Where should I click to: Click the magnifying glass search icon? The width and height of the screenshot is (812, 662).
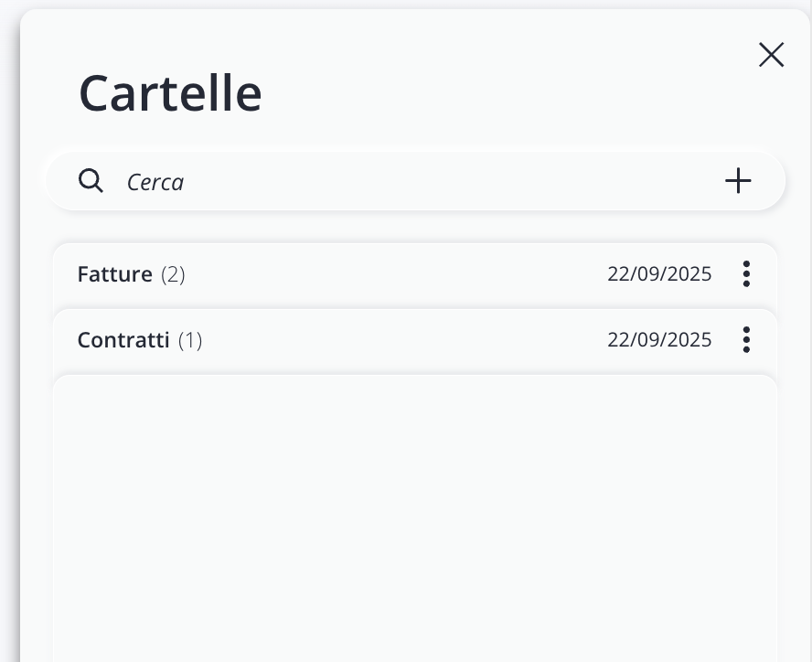point(91,181)
